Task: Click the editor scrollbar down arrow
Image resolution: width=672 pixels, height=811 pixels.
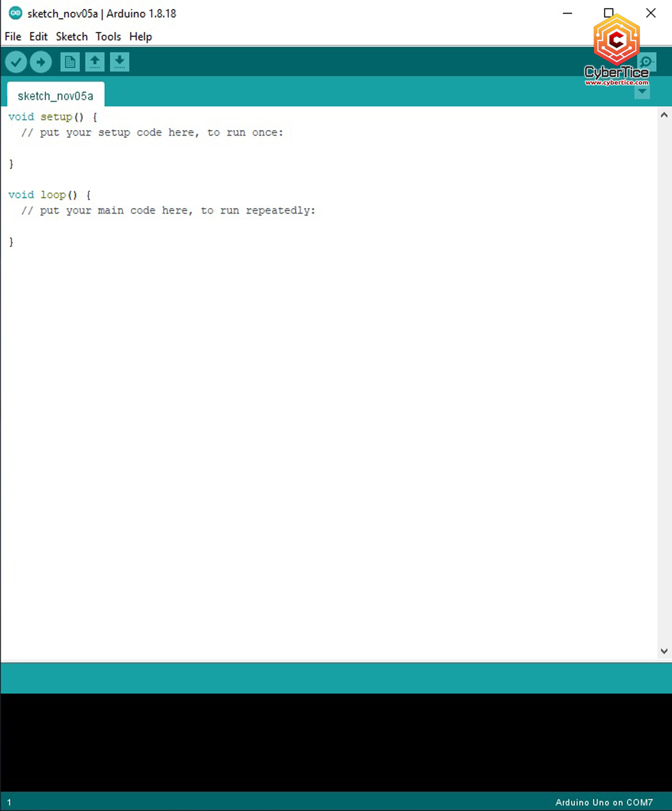Action: pos(664,651)
